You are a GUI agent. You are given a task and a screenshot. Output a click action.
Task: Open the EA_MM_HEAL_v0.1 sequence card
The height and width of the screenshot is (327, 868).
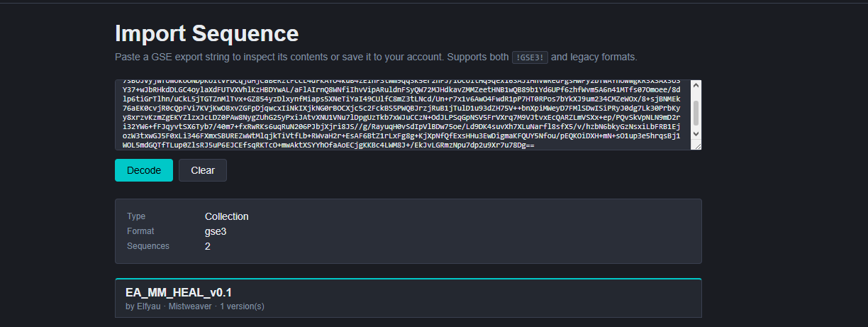[408, 299]
